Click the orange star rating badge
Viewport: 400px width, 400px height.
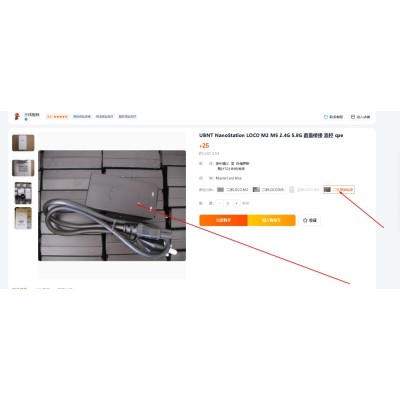click(57, 117)
